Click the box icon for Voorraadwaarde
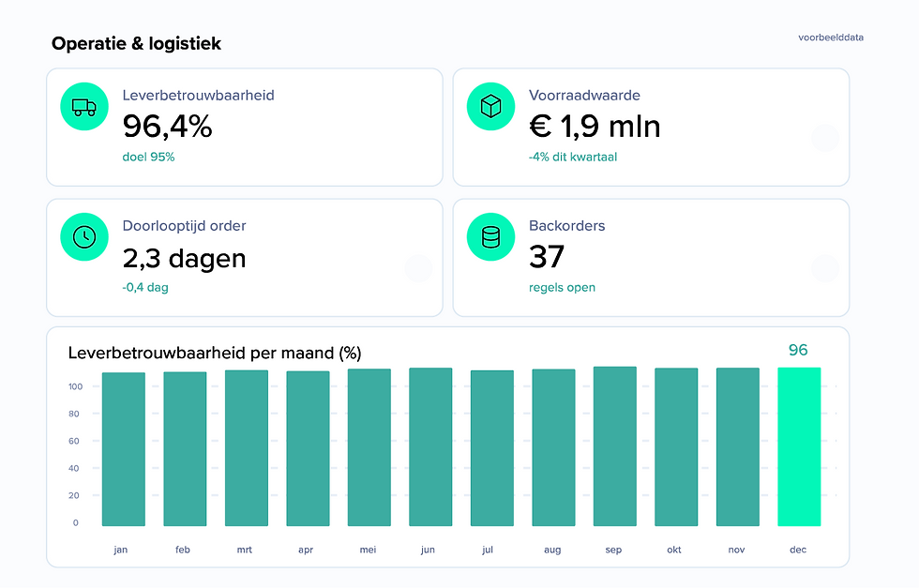This screenshot has width=919, height=588. (x=490, y=107)
